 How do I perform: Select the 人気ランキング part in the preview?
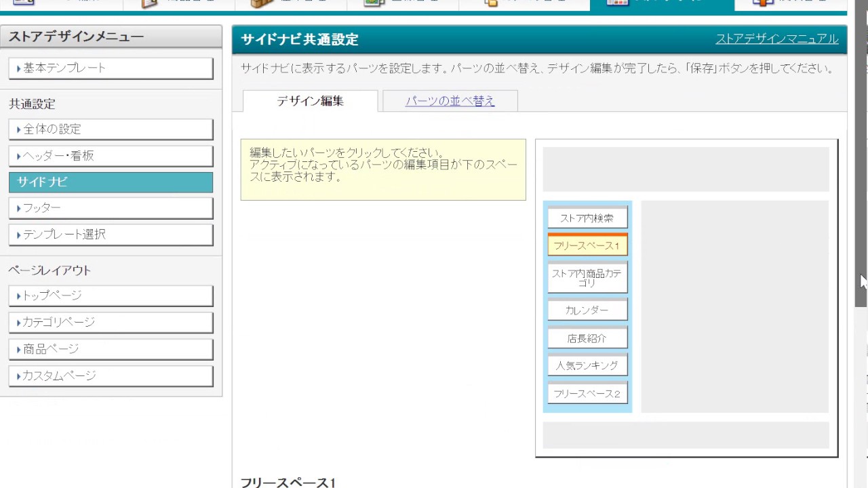tap(587, 365)
